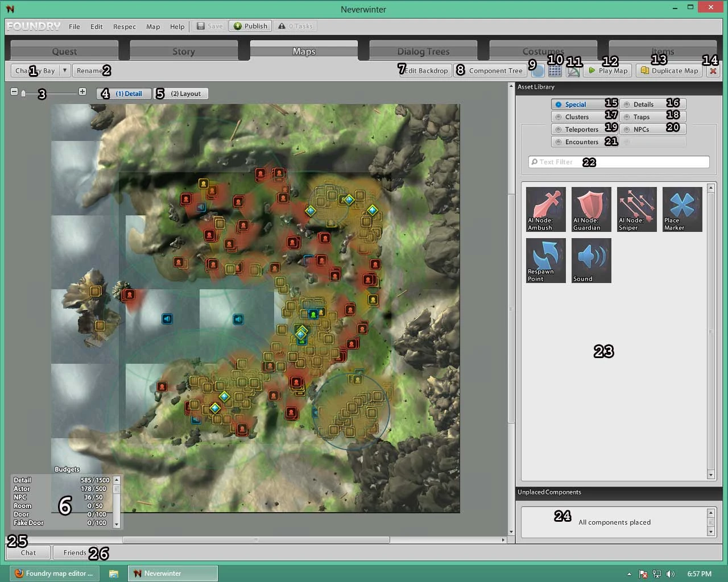The height and width of the screenshot is (582, 728).
Task: Open the Action Center flag icon
Action: [x=643, y=574]
